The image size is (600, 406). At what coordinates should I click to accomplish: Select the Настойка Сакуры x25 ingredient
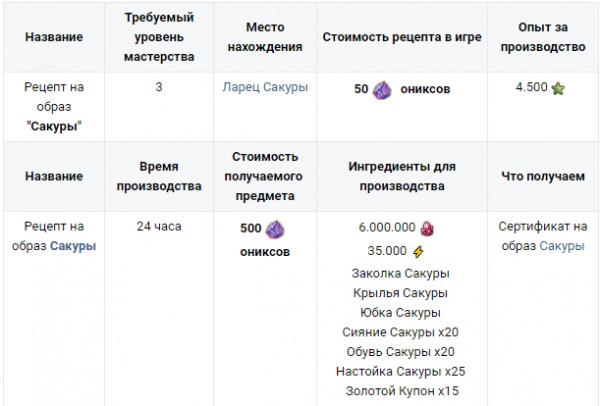click(x=401, y=372)
